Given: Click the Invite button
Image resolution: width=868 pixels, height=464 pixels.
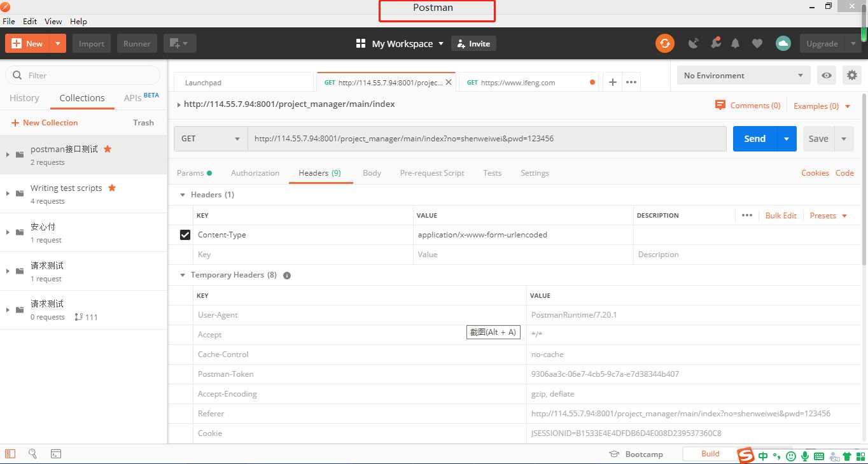Looking at the screenshot, I should click(x=473, y=43).
